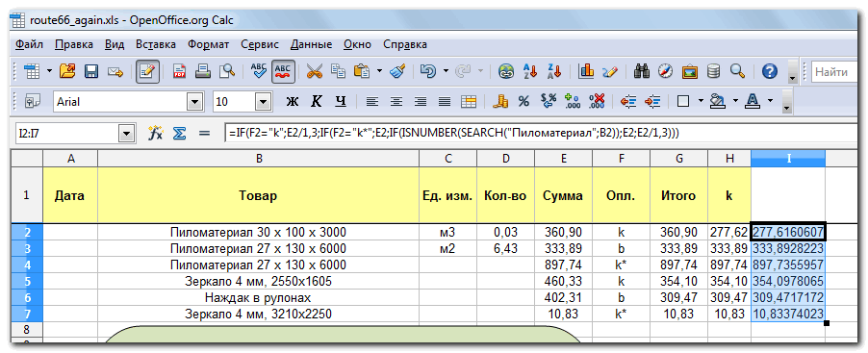Toggle AutoSpellcheck (ABC red wavy line)
This screenshot has height=353, width=868.
click(x=283, y=71)
